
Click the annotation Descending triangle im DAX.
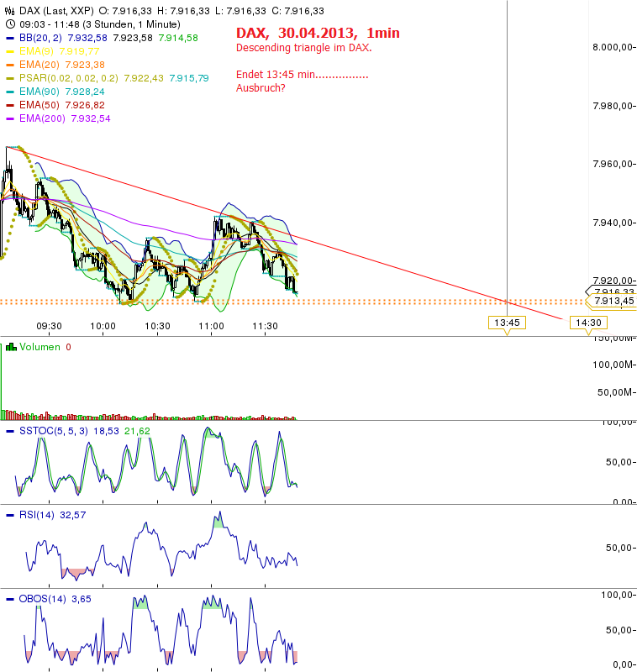click(304, 48)
